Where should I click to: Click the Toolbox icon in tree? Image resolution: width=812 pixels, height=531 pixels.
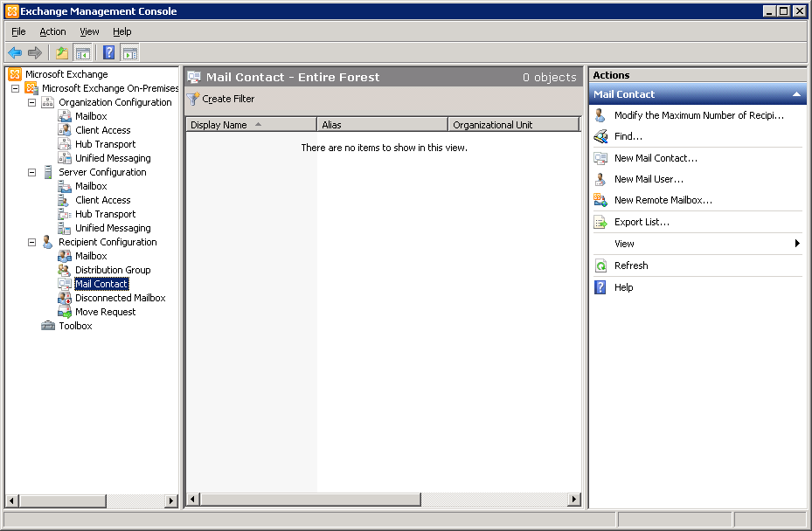click(x=48, y=326)
